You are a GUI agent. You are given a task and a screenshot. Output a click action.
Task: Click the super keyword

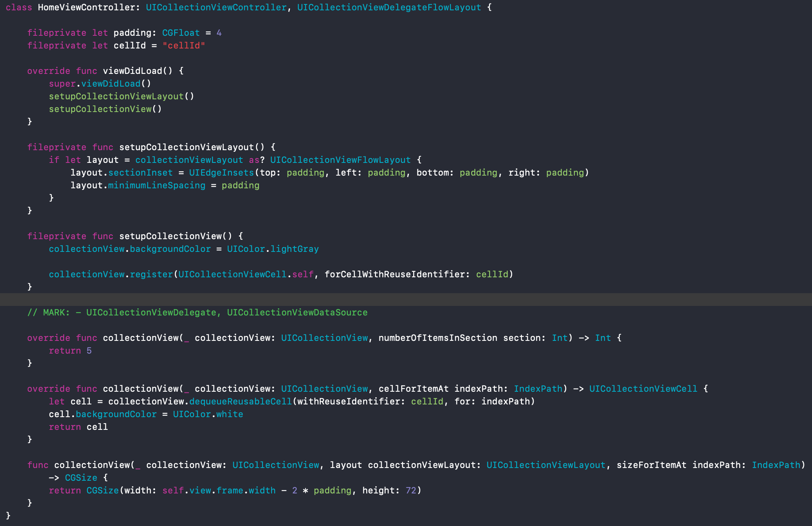tap(62, 83)
